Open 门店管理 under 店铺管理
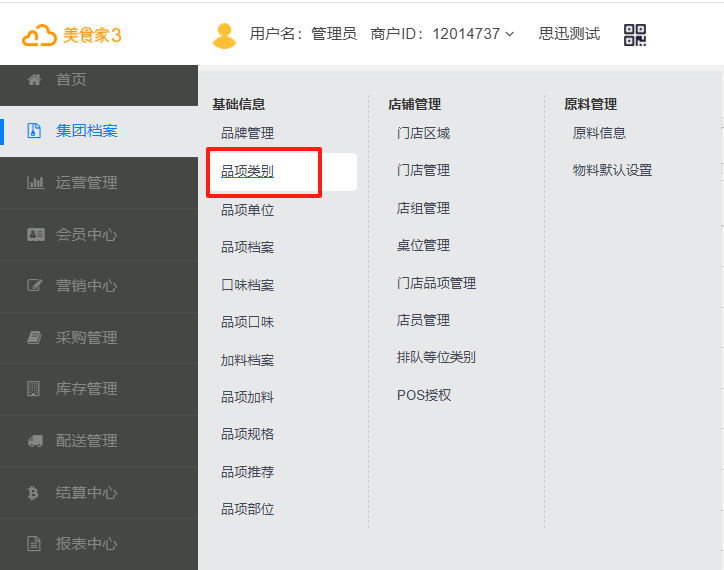724x570 pixels. click(423, 171)
